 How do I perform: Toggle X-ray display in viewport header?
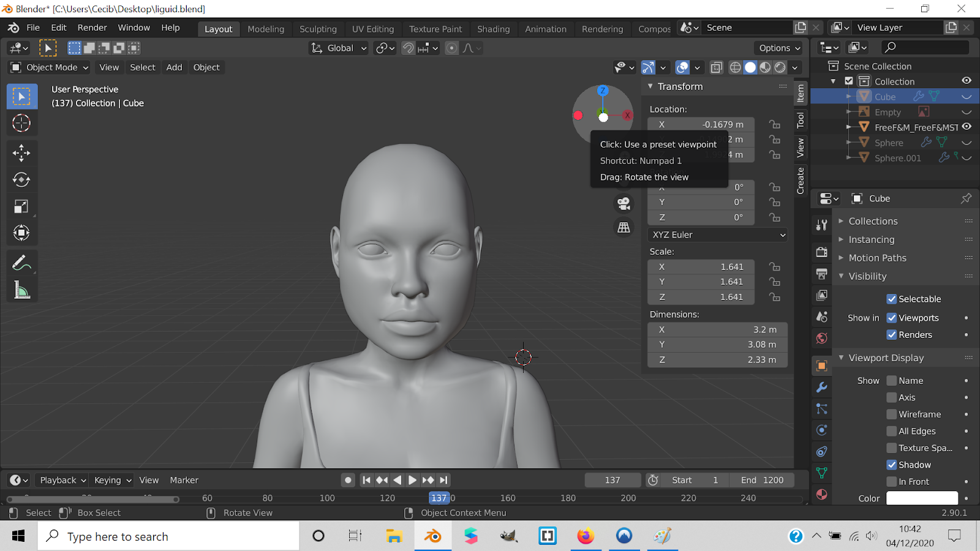coord(716,67)
